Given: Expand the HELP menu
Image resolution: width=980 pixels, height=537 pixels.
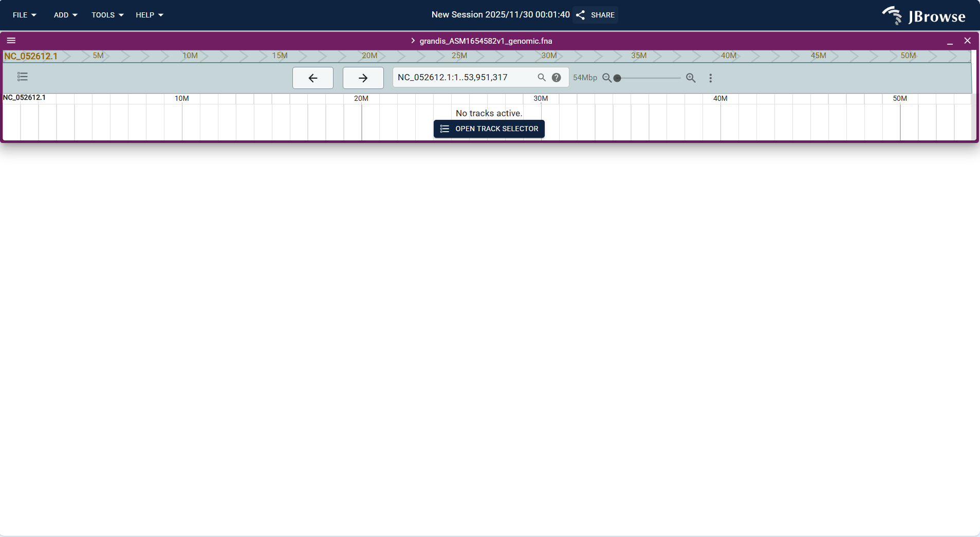Looking at the screenshot, I should [149, 15].
